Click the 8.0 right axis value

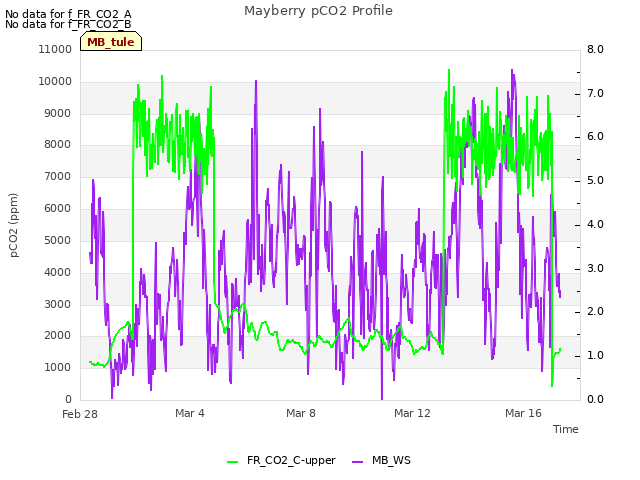tap(596, 49)
